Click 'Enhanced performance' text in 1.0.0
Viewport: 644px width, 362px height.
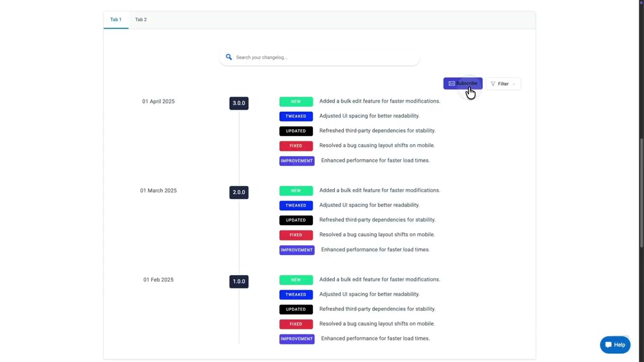coord(375,338)
